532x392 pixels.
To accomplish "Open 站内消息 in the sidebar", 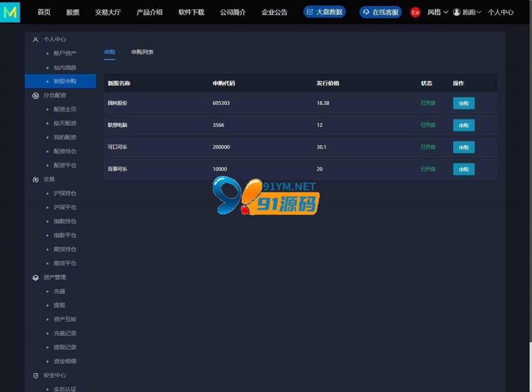I will [x=65, y=67].
